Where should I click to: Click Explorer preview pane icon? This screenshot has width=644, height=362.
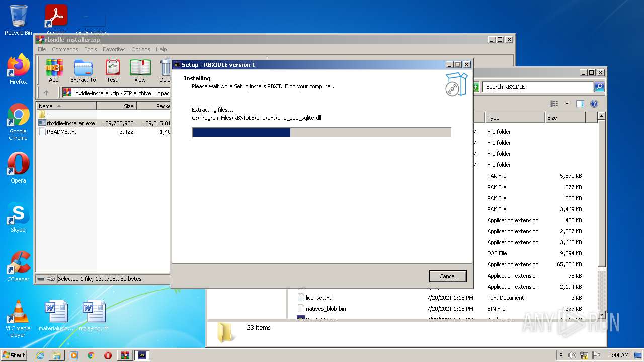[x=580, y=104]
